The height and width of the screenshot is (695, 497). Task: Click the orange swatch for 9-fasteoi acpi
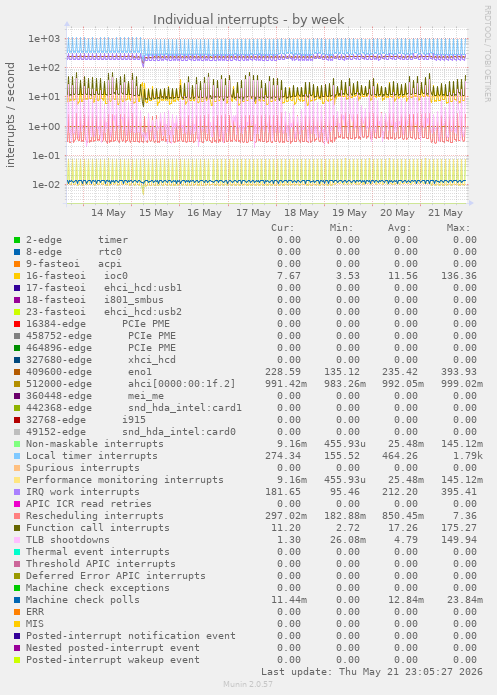click(x=17, y=264)
